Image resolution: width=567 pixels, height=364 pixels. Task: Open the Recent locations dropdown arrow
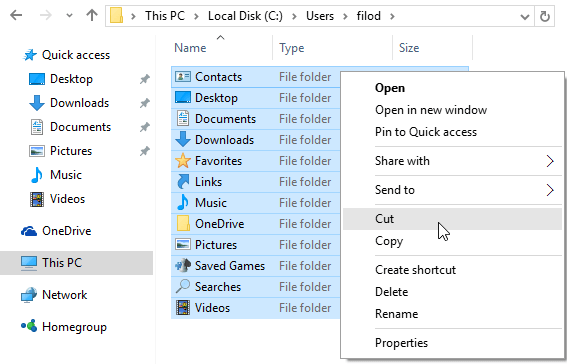coord(69,16)
